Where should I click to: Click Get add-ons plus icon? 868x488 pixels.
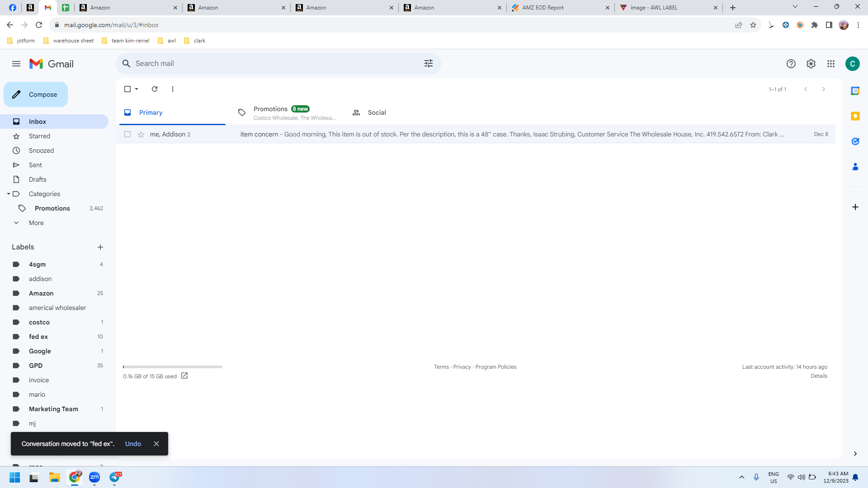coord(855,207)
